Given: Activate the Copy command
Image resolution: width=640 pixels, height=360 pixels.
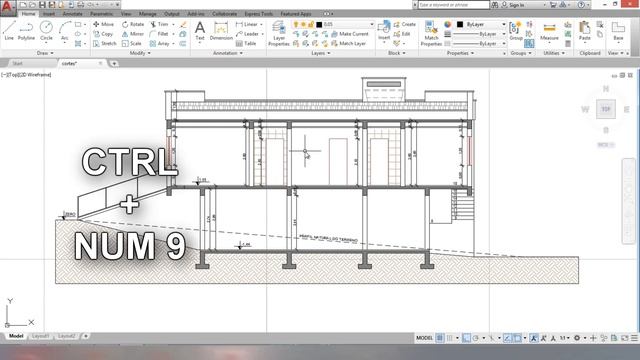Looking at the screenshot, I should pos(103,34).
